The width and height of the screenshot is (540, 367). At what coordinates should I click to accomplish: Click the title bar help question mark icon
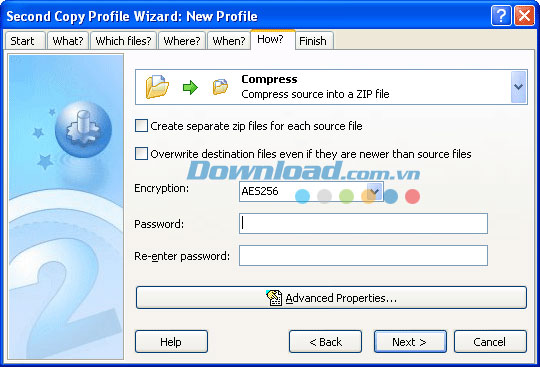pos(501,16)
